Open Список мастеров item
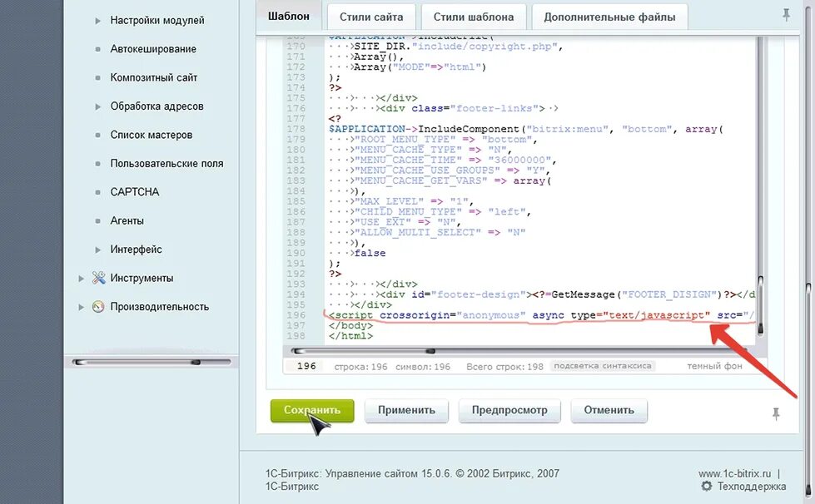The width and height of the screenshot is (815, 504). (x=152, y=135)
